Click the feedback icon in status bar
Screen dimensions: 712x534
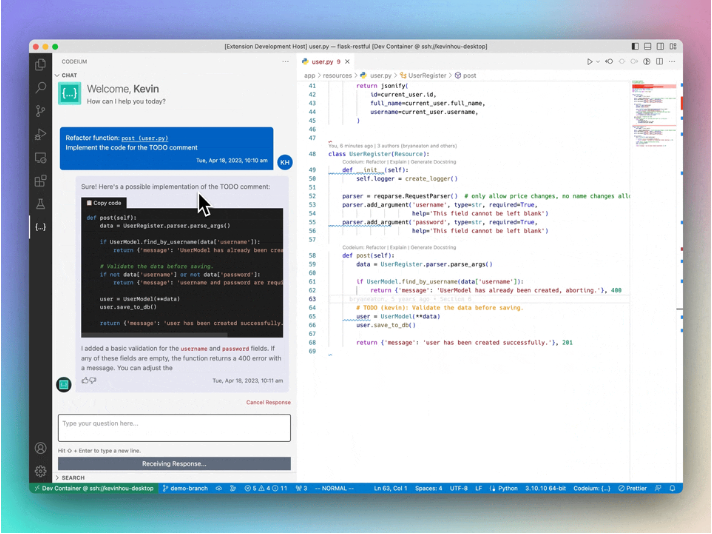tap(658, 489)
